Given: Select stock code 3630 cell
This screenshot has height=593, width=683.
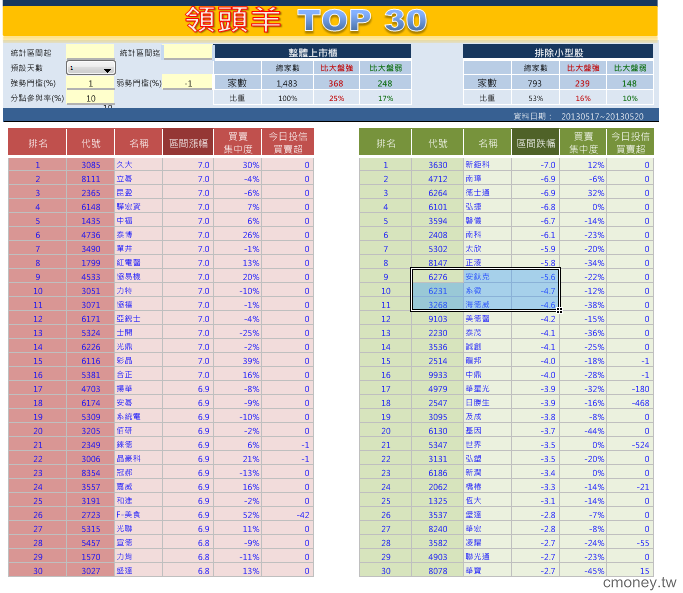Looking at the screenshot, I should point(438,165).
